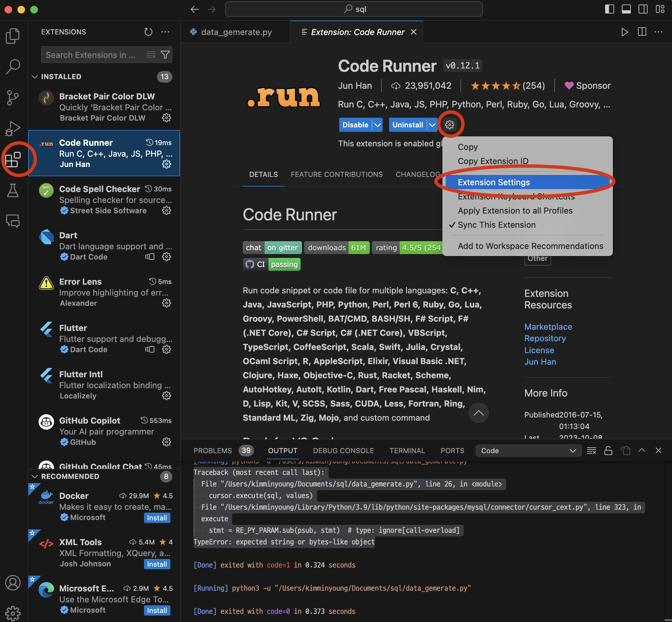Collapse the INSTALLED extensions section
The image size is (672, 622).
coord(35,77)
